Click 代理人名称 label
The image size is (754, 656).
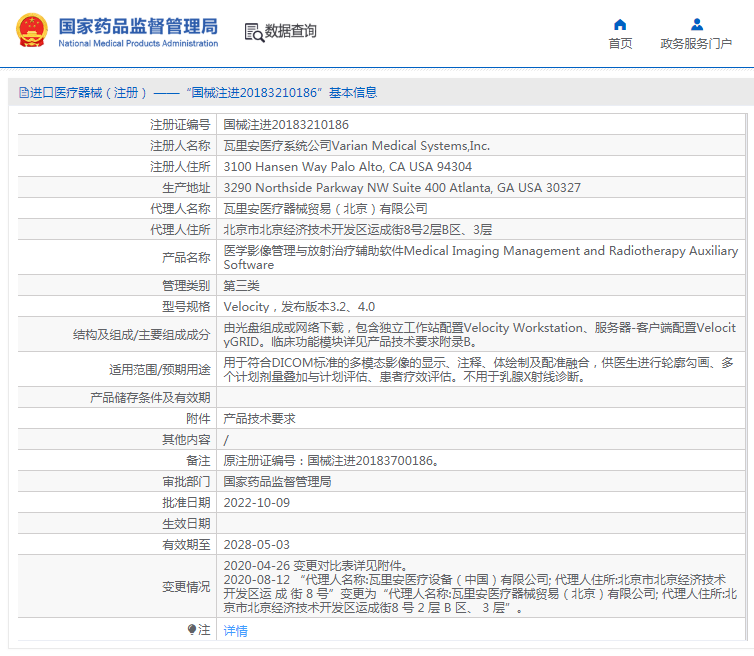[180, 209]
